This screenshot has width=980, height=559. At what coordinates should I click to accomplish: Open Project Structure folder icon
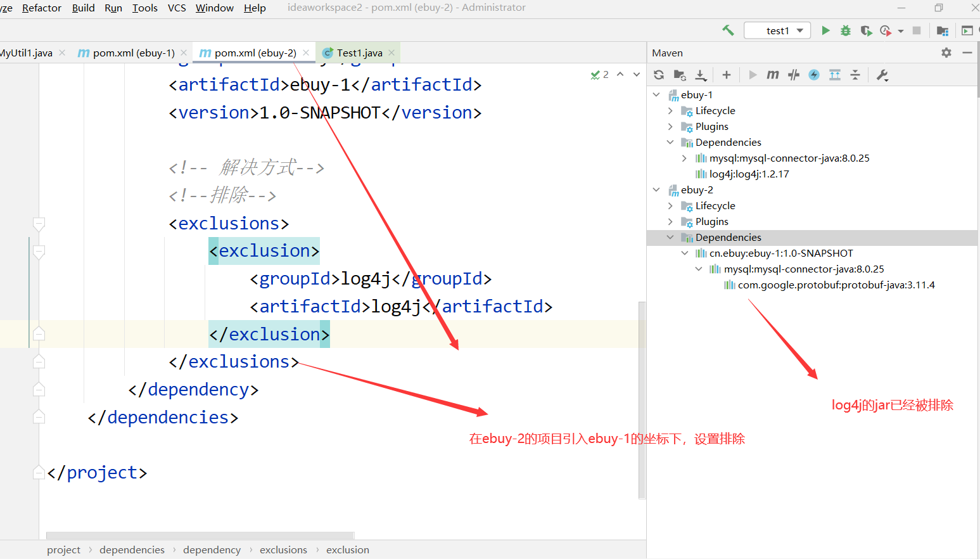(x=943, y=30)
